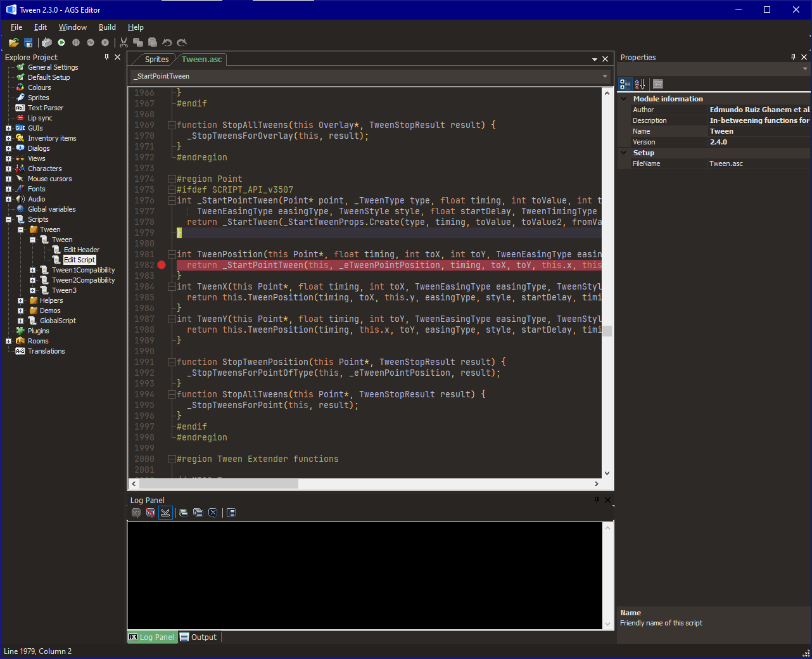The image size is (812, 659).
Task: Toggle the Log Panel auto-scroll down button
Action: [165, 513]
